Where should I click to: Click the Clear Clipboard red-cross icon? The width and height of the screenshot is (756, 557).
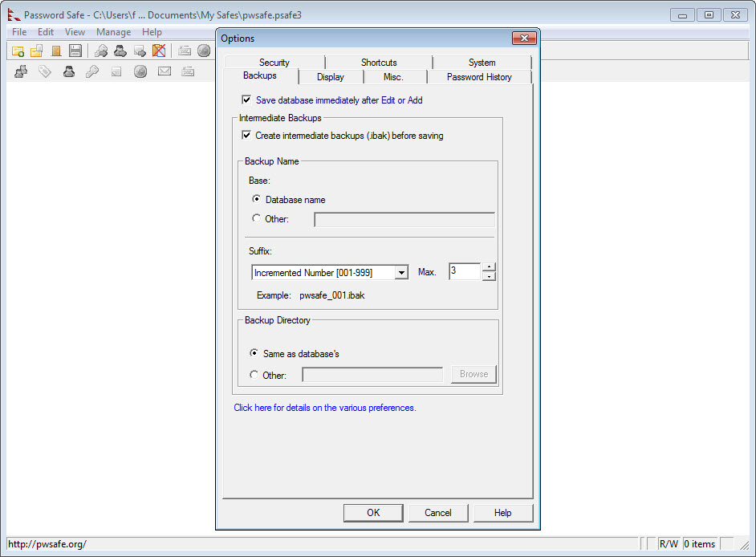tap(159, 51)
